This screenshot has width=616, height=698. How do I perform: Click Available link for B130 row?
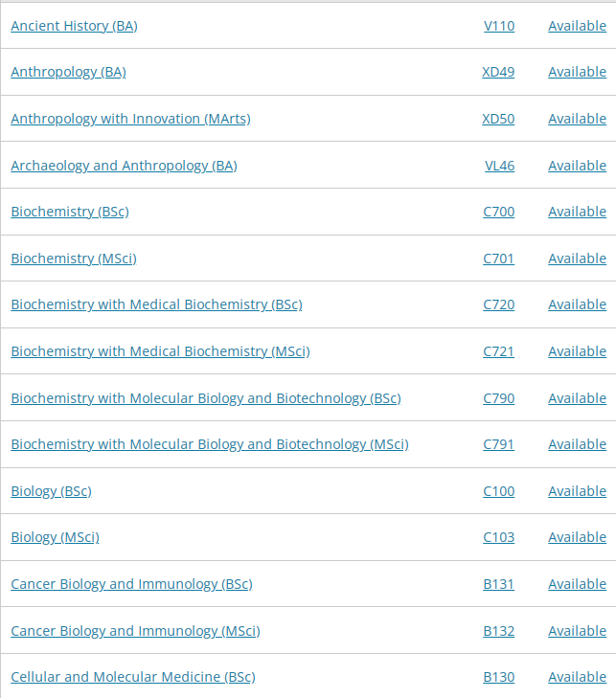(577, 677)
